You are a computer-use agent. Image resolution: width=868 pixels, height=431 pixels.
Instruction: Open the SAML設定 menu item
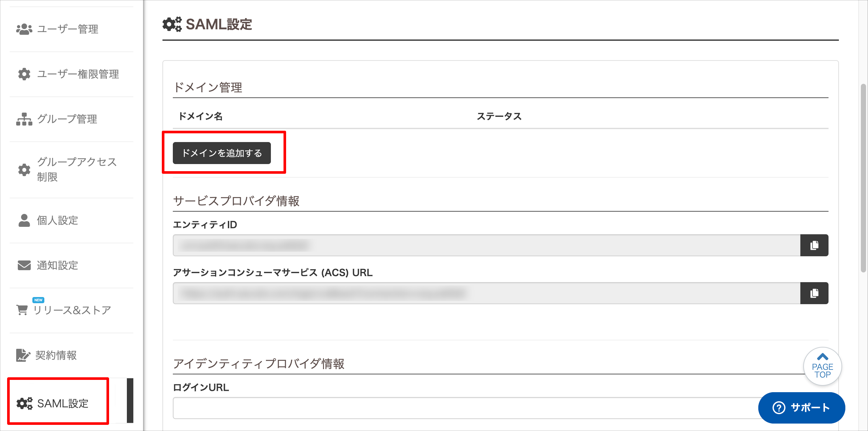point(58,403)
